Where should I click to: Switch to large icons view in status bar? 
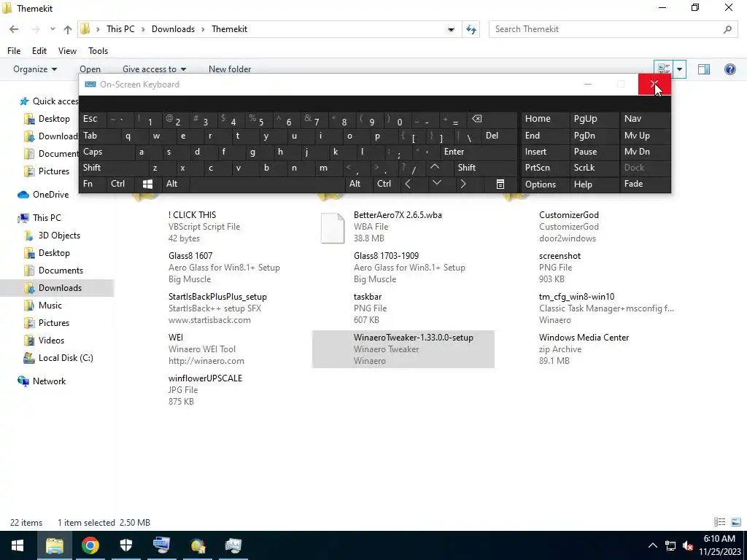tap(735, 522)
